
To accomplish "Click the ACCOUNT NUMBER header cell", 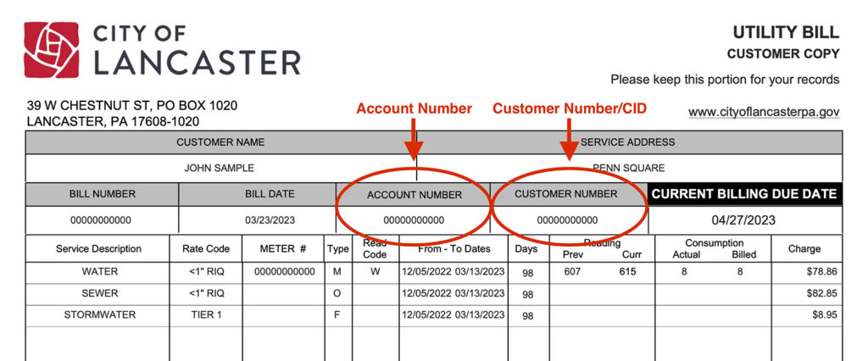I will [x=414, y=195].
